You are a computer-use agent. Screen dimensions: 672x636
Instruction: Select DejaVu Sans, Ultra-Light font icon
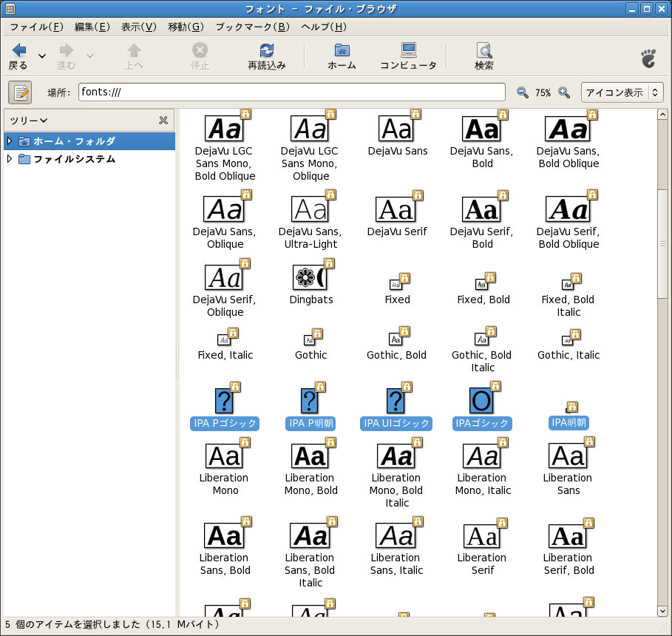coord(310,209)
